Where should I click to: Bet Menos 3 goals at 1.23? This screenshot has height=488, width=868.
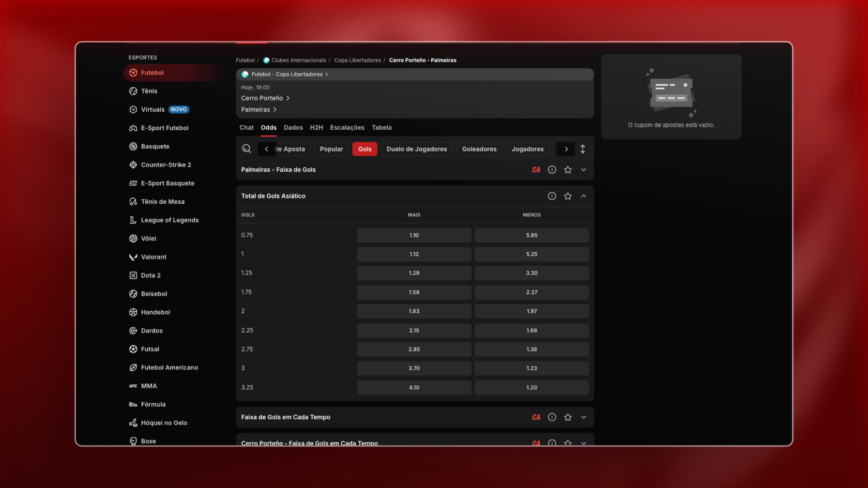[x=532, y=368]
